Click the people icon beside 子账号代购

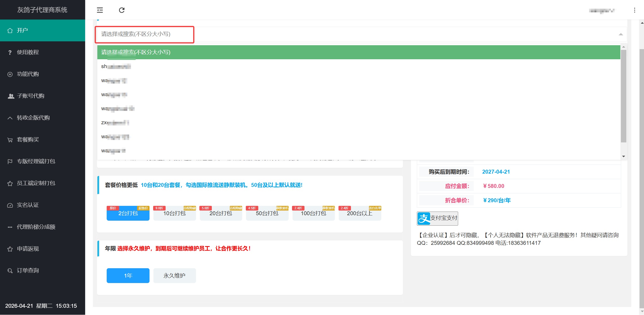(11, 96)
